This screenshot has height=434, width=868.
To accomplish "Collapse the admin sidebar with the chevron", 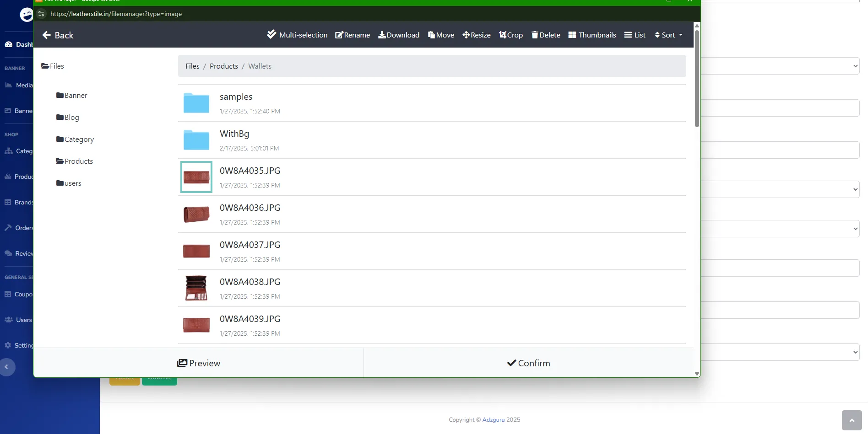I will pyautogui.click(x=6, y=367).
